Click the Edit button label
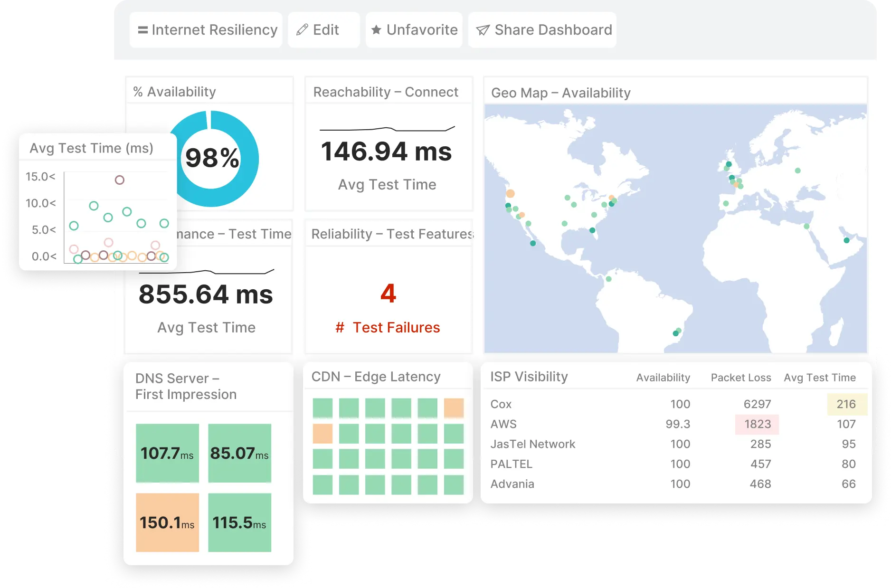 point(326,30)
